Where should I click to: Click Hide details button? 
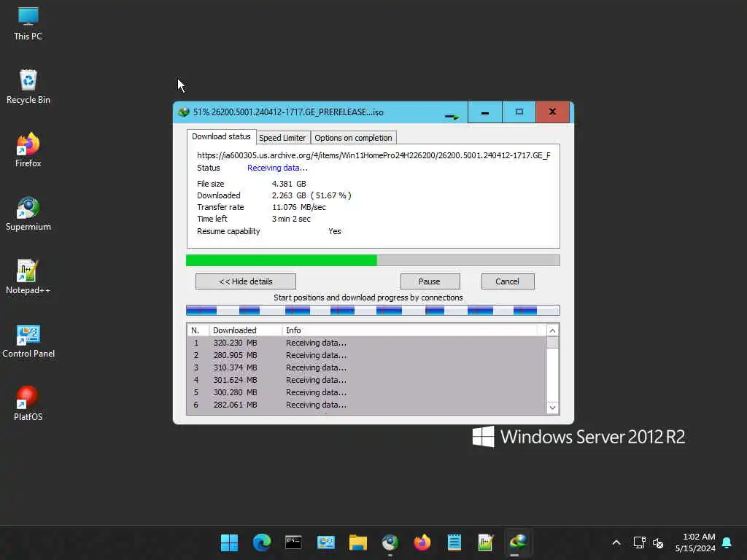[246, 281]
